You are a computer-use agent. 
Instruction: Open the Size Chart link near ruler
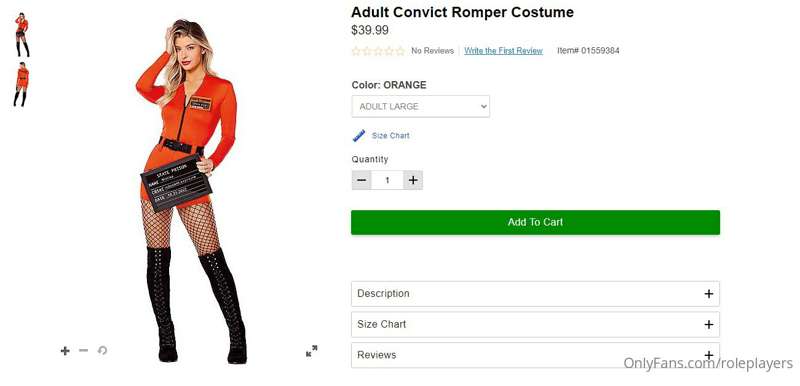[390, 136]
